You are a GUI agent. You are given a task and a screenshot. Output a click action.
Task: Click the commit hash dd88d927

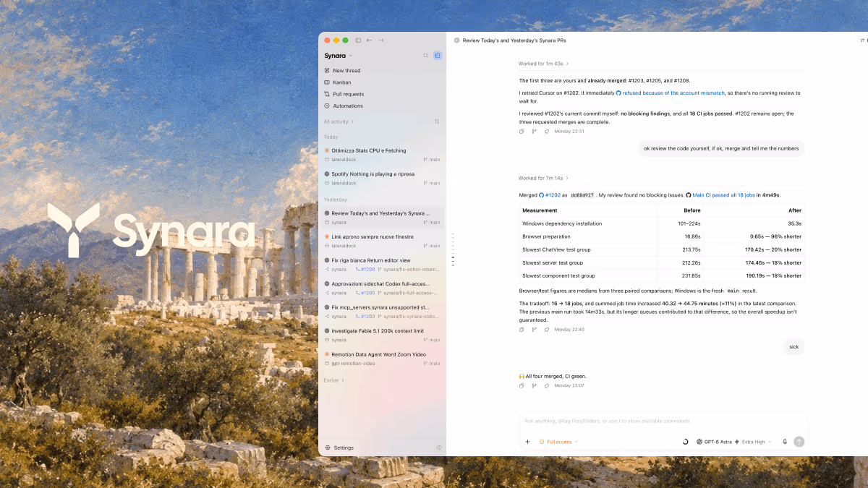pos(582,195)
